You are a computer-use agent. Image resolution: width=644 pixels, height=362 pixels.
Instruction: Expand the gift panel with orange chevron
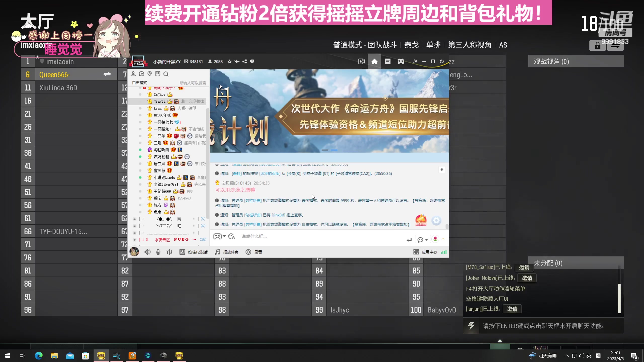pyautogui.click(x=443, y=239)
